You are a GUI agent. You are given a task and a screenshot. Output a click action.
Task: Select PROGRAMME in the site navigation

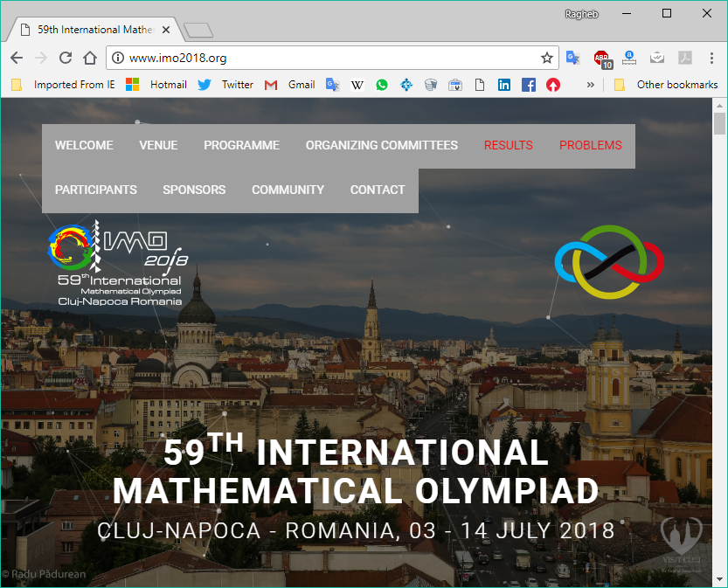point(241,146)
